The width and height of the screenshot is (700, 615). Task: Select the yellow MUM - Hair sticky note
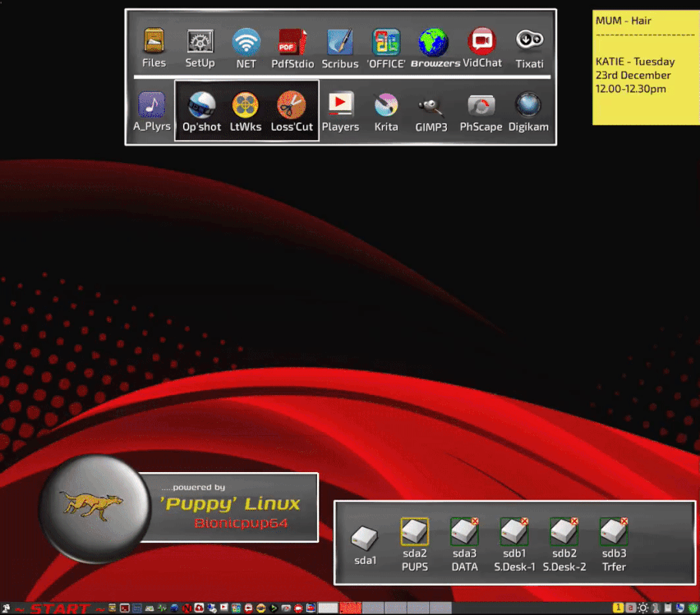tap(646, 68)
